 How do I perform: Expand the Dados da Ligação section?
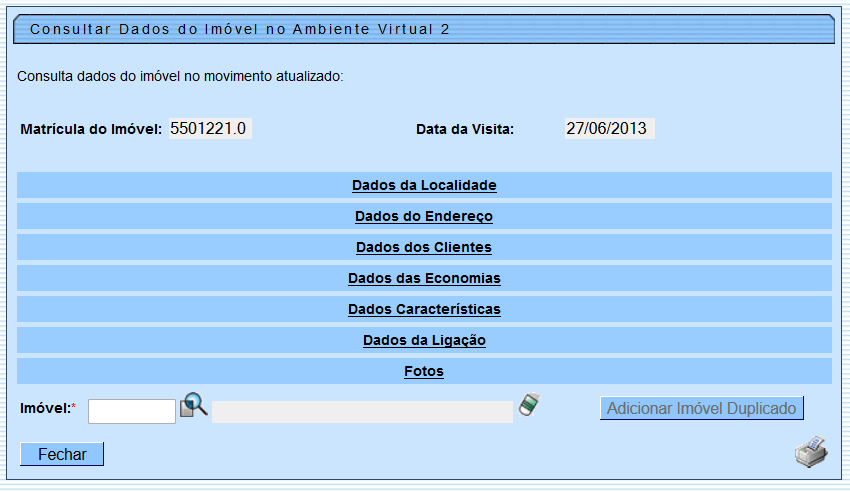point(424,340)
